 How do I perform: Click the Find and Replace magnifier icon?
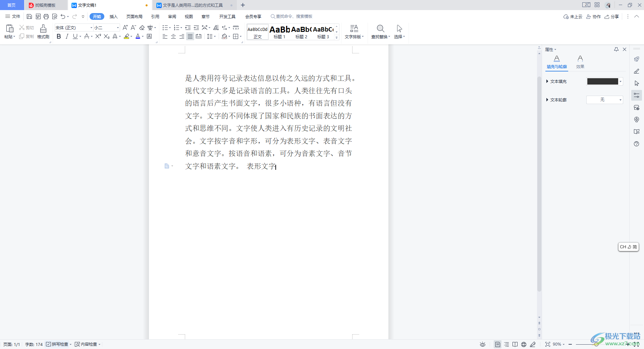(380, 29)
